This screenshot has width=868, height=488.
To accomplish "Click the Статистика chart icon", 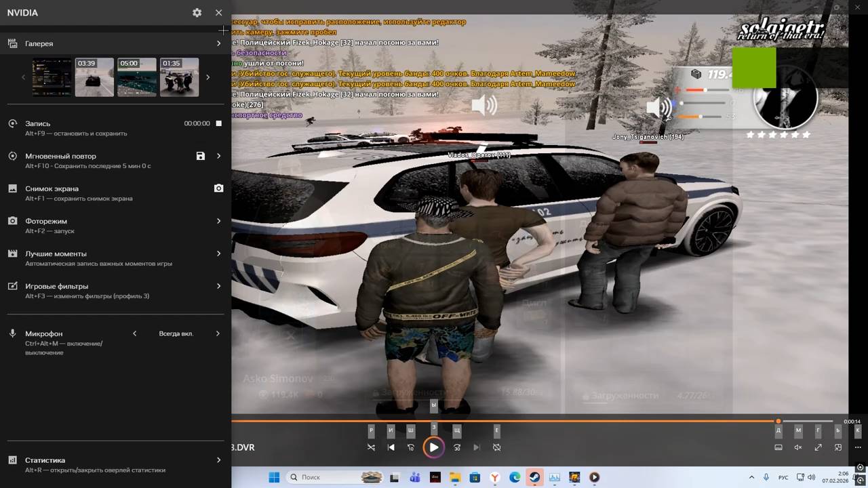I will (12, 460).
